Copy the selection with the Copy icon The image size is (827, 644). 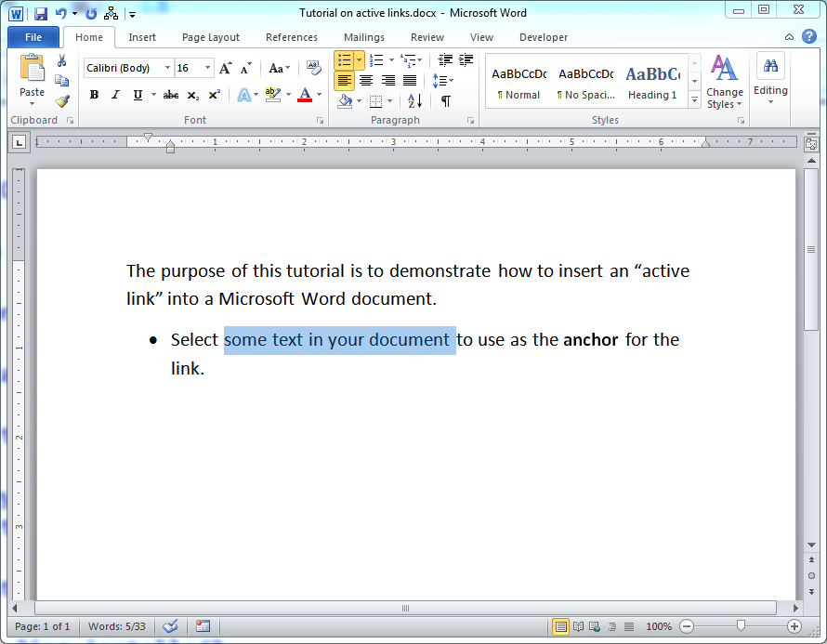[61, 81]
